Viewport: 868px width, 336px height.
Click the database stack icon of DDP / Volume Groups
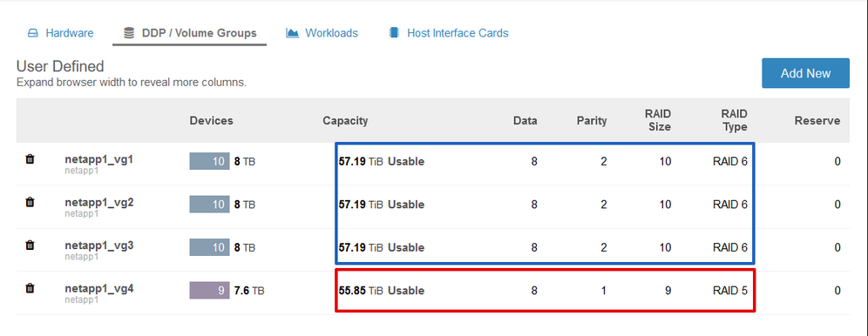[x=129, y=33]
